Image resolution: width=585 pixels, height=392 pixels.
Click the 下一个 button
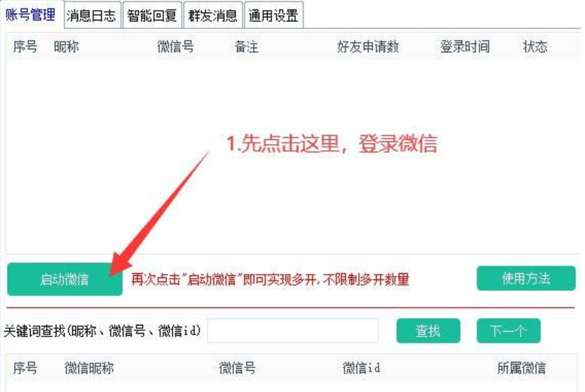point(508,331)
